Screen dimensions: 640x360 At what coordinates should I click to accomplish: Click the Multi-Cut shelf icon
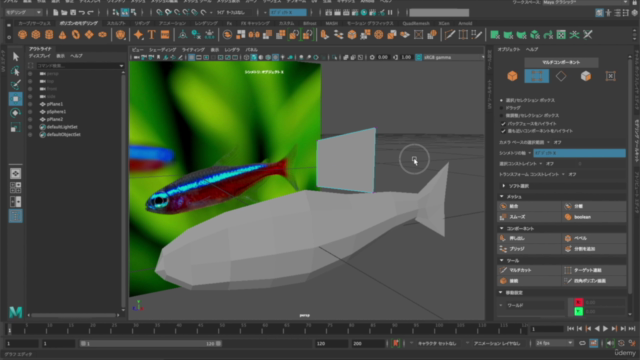tap(450, 35)
